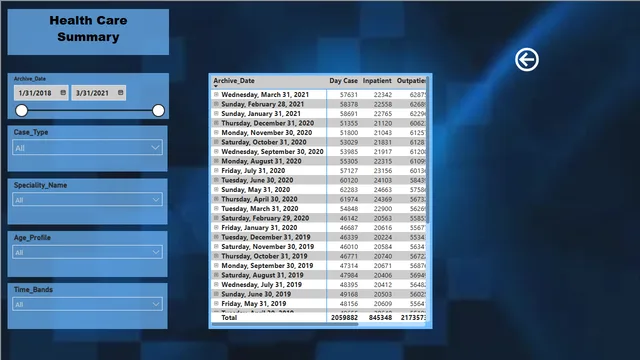Select Inpatient value 22342
Screen dimensions: 640x360
click(x=382, y=95)
